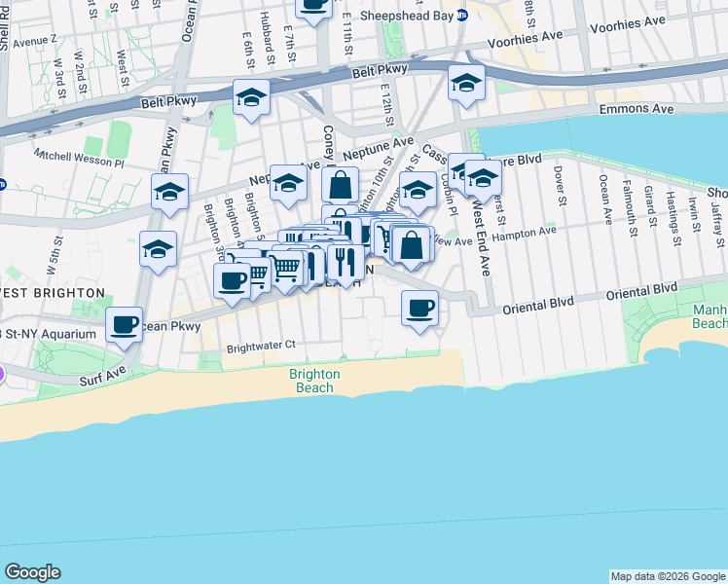Click the large shopping cart marker in cluster
The width and height of the screenshot is (728, 584).
[x=285, y=269]
